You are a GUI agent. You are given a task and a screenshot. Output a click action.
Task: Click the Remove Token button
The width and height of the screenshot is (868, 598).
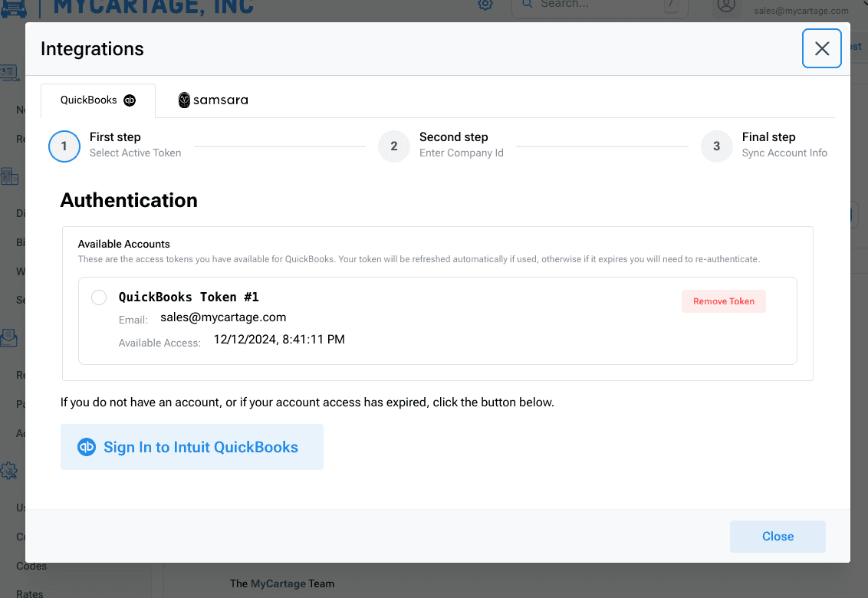pyautogui.click(x=724, y=301)
